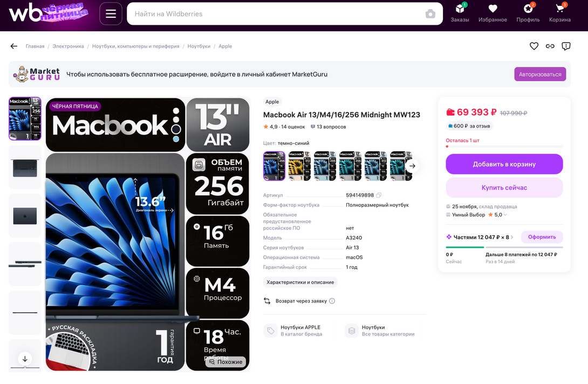Select the second product thumbnail image
The width and height of the screenshot is (588, 384).
25,167
